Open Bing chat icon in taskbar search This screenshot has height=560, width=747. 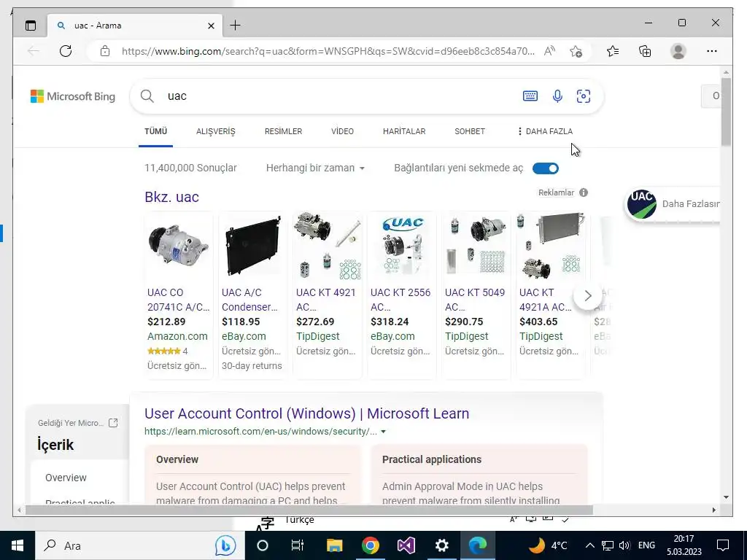[225, 545]
